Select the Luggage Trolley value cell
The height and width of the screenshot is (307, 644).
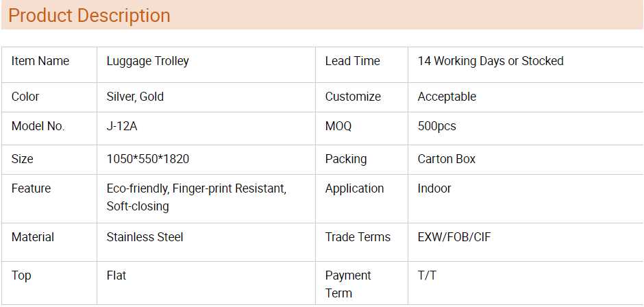[148, 61]
